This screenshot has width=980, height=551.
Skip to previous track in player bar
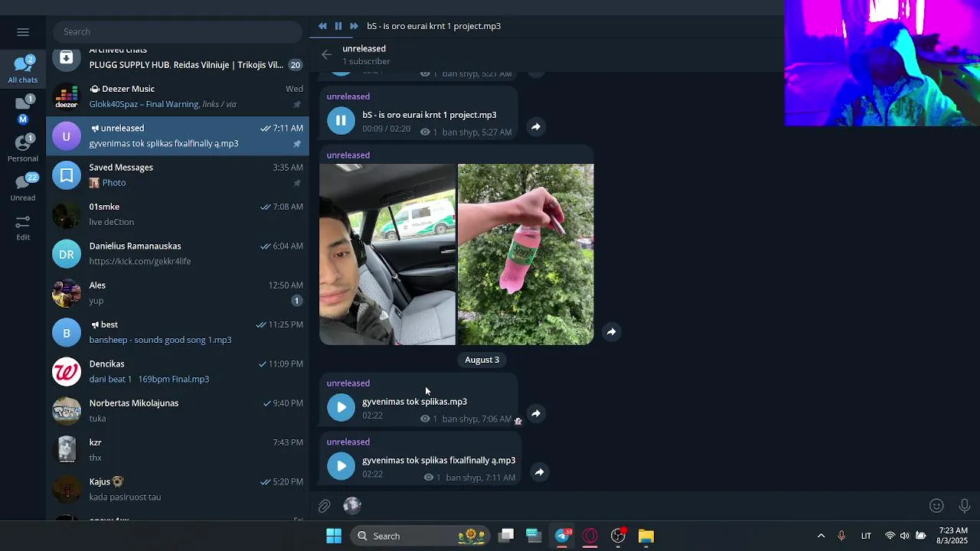pyautogui.click(x=322, y=26)
